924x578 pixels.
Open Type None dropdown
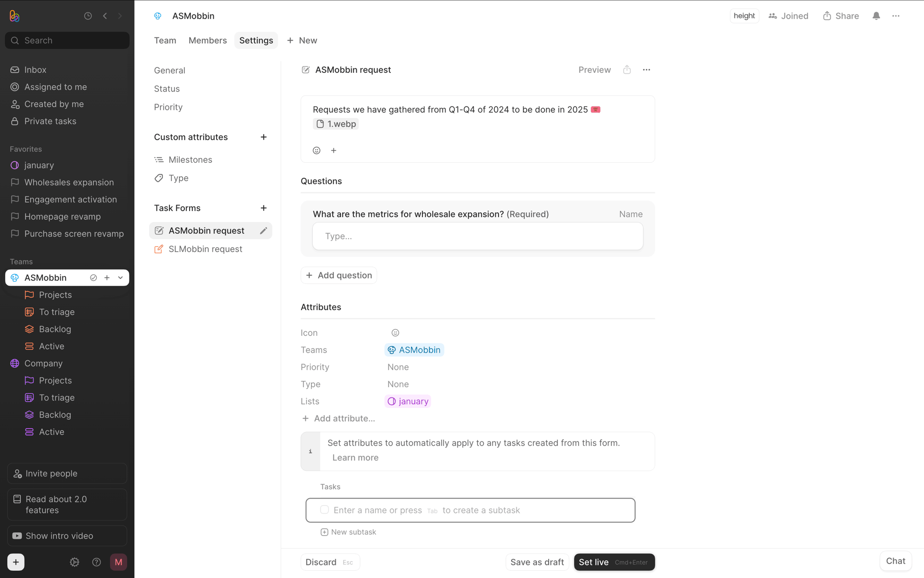coord(398,384)
